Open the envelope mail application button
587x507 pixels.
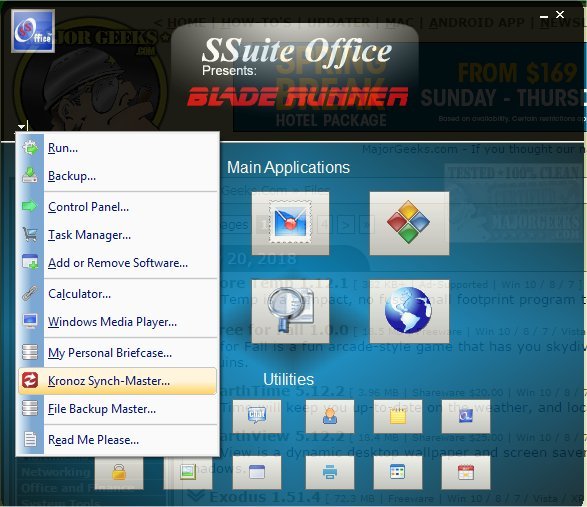coord(291,224)
